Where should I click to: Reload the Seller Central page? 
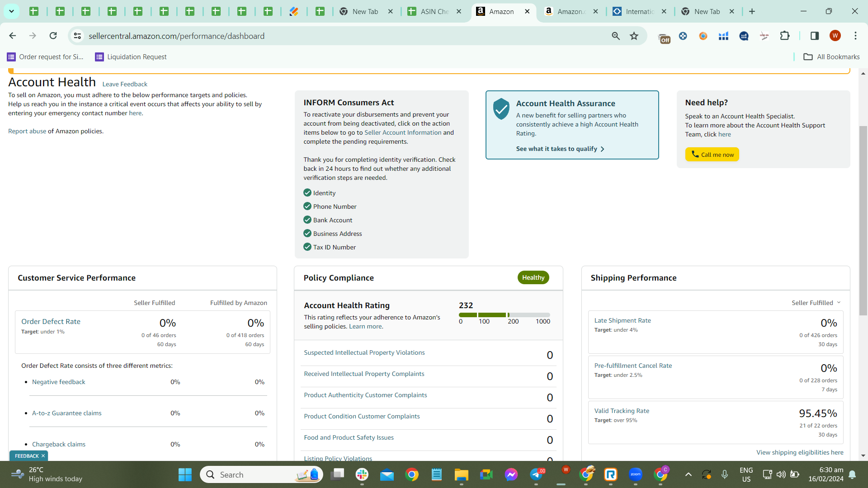click(x=53, y=36)
